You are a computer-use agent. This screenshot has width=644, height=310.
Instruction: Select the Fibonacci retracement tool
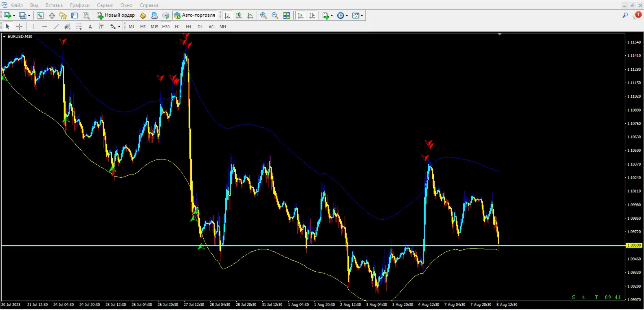click(x=79, y=26)
